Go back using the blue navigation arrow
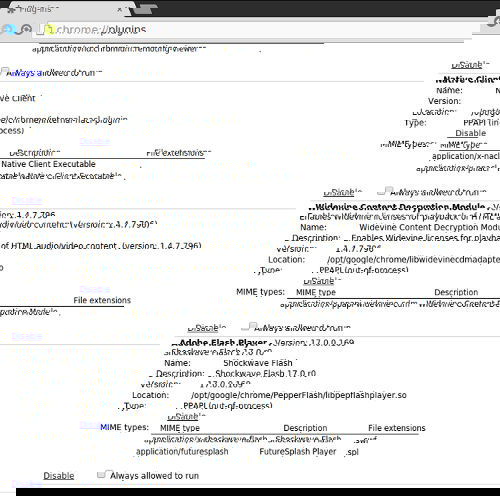The height and width of the screenshot is (496, 500). coord(9,30)
